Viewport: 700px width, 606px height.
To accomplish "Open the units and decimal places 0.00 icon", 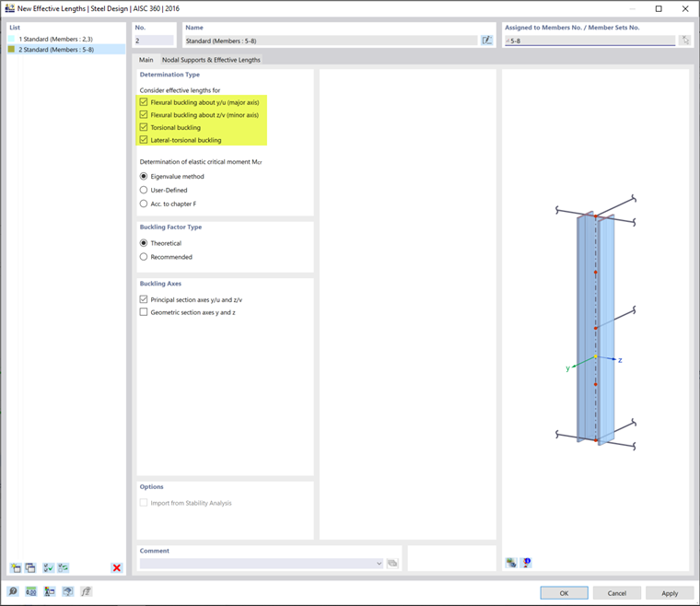I will (x=30, y=591).
